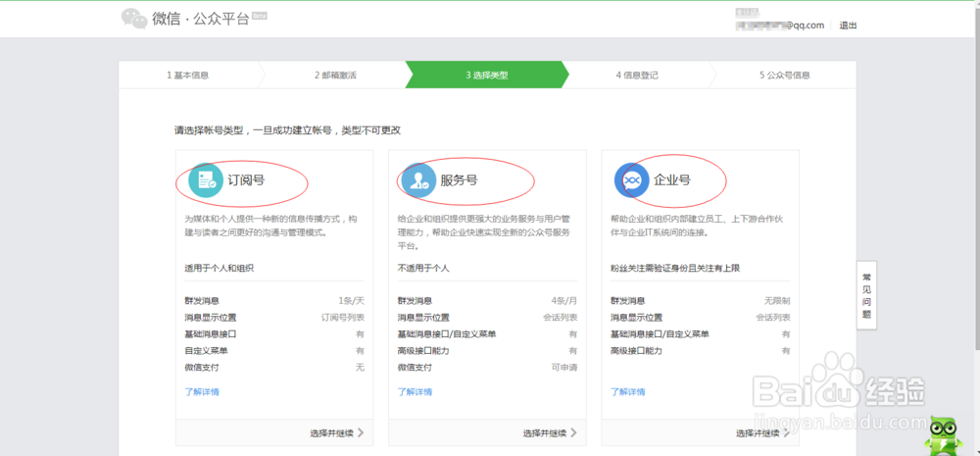Image resolution: width=980 pixels, height=456 pixels.
Task: Click the 1条/天 value in 订阅号
Action: tap(351, 301)
